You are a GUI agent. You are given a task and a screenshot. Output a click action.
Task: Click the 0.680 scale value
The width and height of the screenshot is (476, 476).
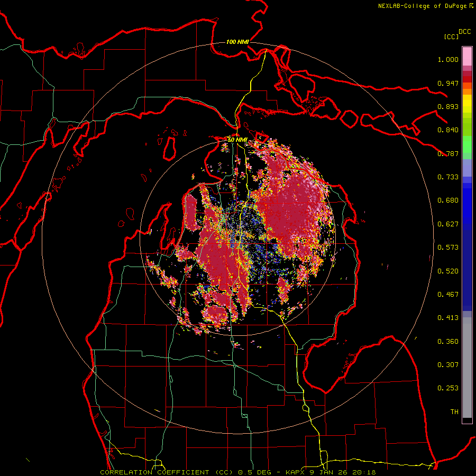(448, 200)
